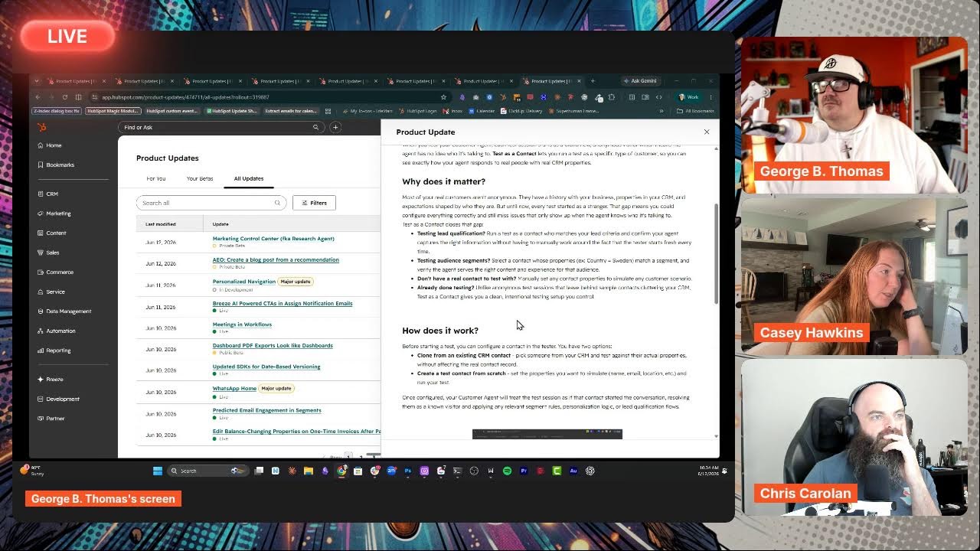Switch to the Your Betas tab
The width and height of the screenshot is (980, 551).
(200, 178)
